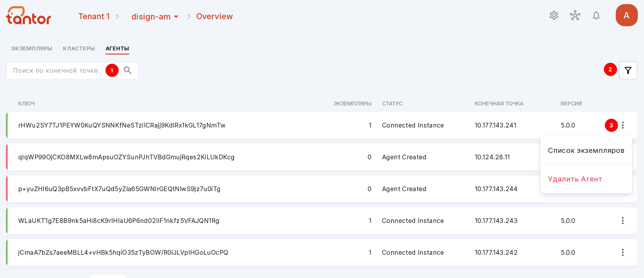Click the endpoint 10.124.28.11

(x=492, y=157)
